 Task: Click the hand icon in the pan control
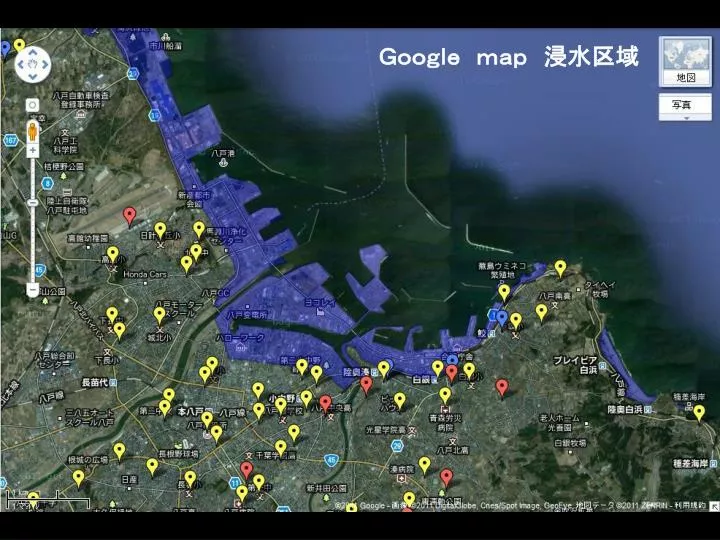tap(33, 64)
